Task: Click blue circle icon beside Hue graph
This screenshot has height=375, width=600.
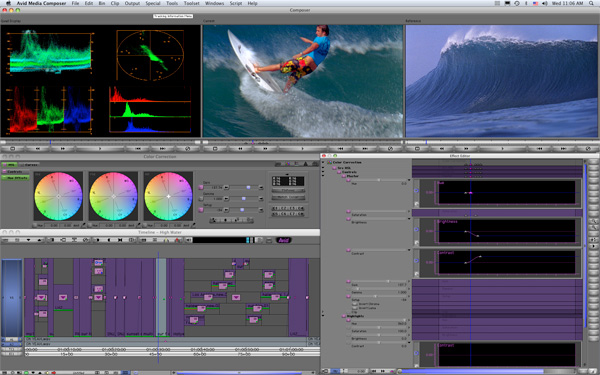Action: pos(417,190)
